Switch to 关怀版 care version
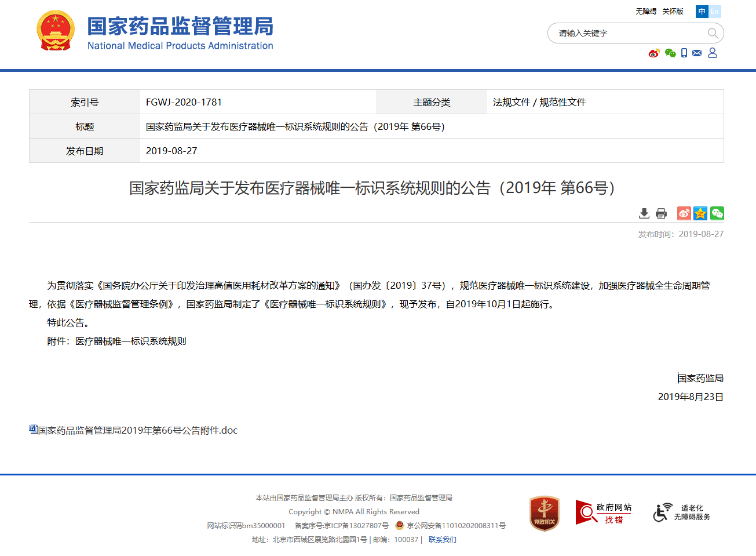Viewport: 756px width, 556px height. coord(673,12)
